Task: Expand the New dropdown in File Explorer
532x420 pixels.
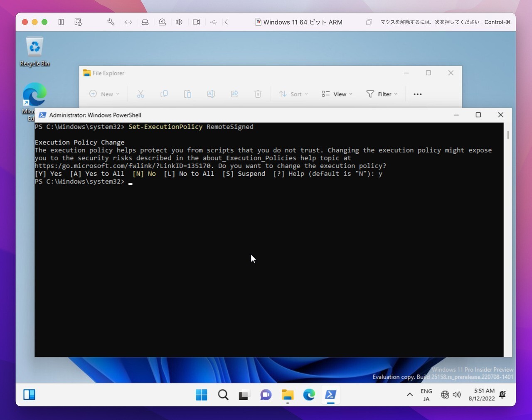Action: click(104, 94)
